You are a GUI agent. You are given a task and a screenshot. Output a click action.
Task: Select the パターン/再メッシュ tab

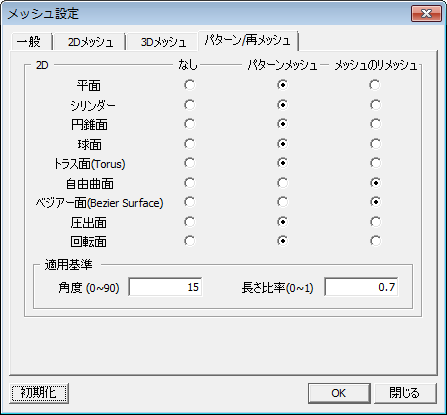coord(248,41)
